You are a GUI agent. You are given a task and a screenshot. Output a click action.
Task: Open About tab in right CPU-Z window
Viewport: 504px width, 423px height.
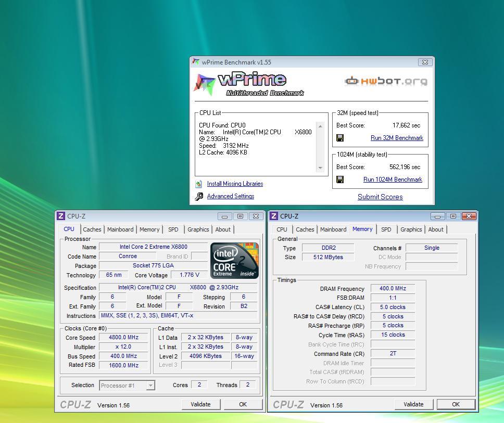pos(436,229)
